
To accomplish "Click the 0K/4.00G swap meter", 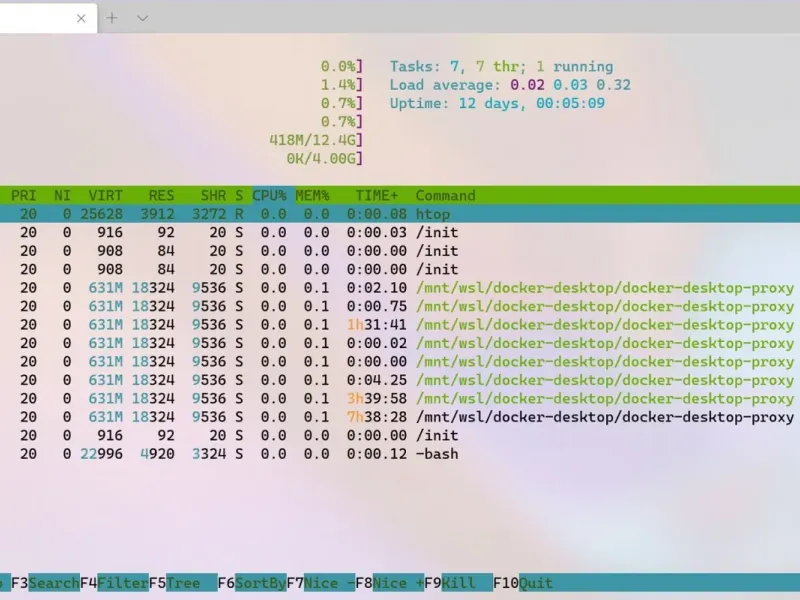I will pos(324,158).
